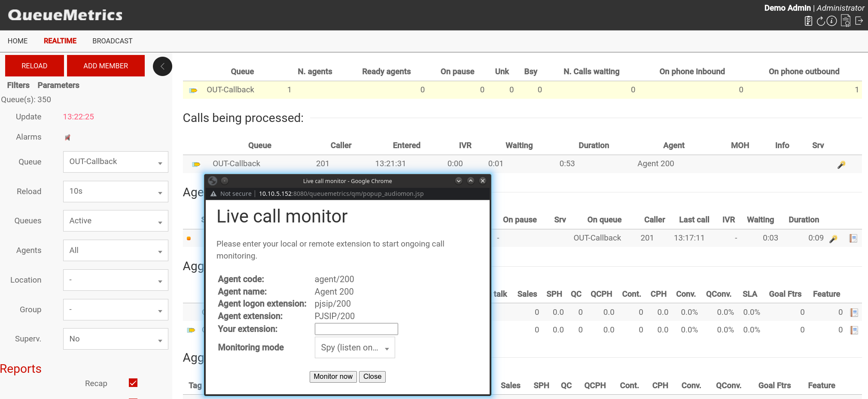Image resolution: width=868 pixels, height=399 pixels.
Task: Switch to the Parameters tab
Action: pos(58,85)
